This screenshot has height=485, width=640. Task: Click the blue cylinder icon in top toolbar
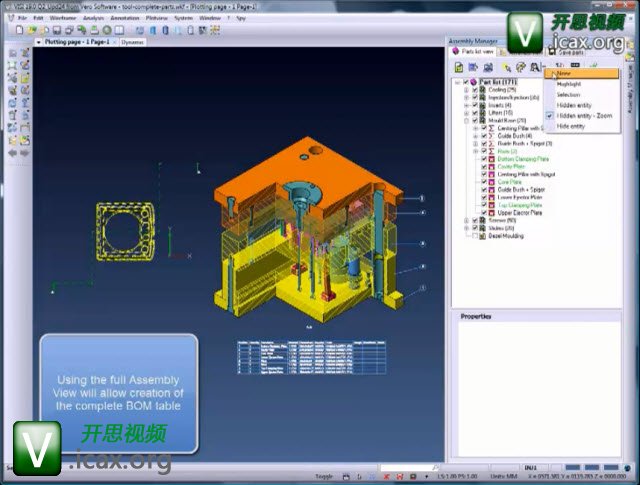(x=165, y=30)
